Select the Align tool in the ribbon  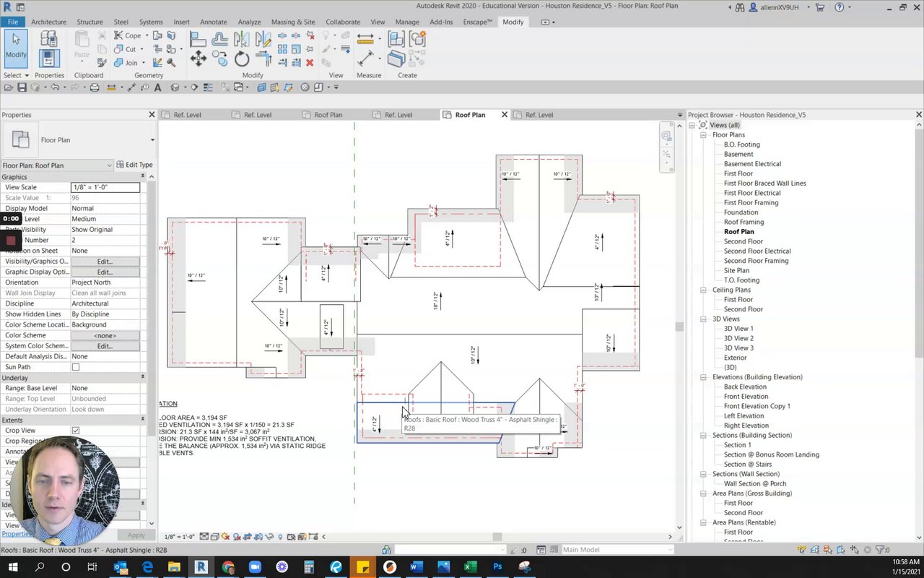(199, 38)
